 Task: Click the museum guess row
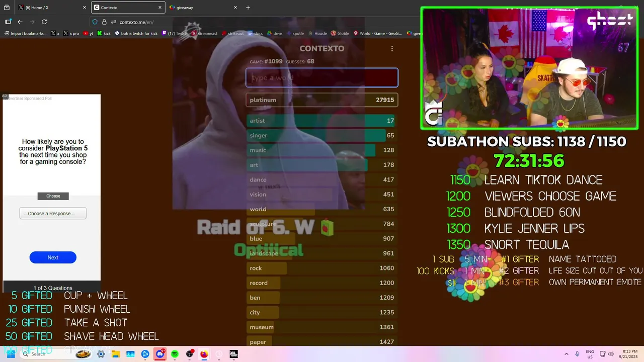click(x=322, y=327)
